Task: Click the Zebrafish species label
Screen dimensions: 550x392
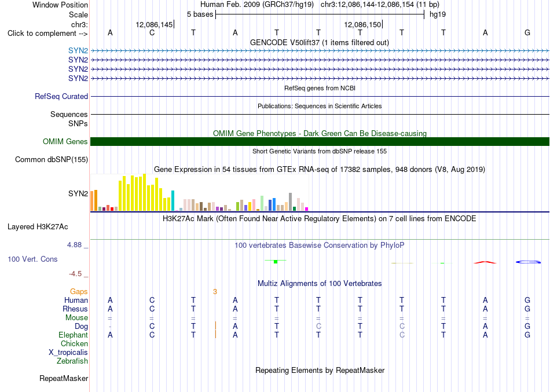Action: 72,361
